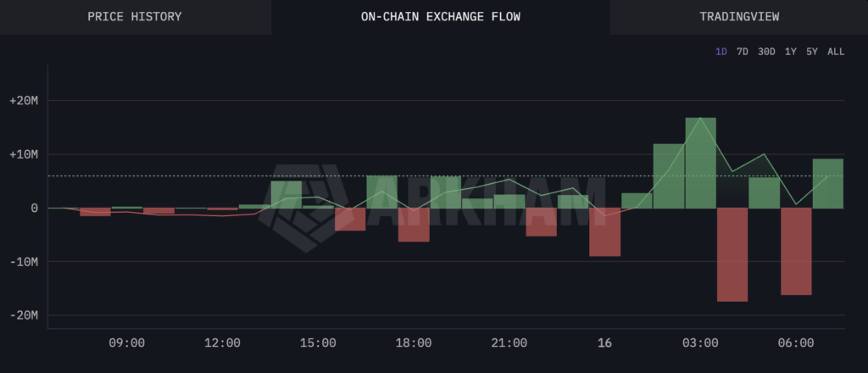Select the ALL time range
Viewport: 868px width, 373px height.
coord(836,52)
